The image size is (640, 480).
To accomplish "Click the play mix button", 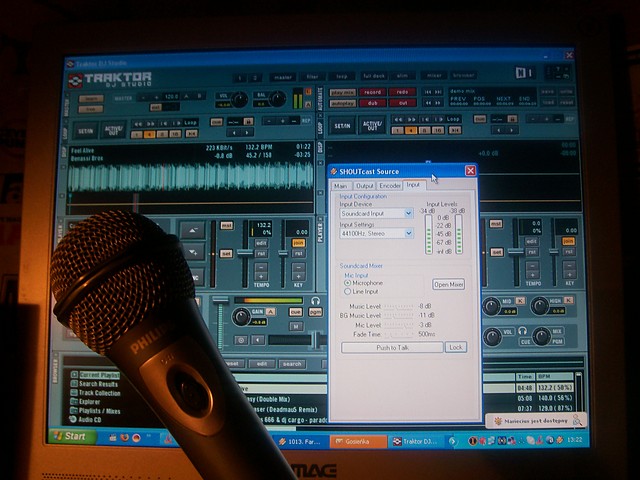I will [x=342, y=93].
